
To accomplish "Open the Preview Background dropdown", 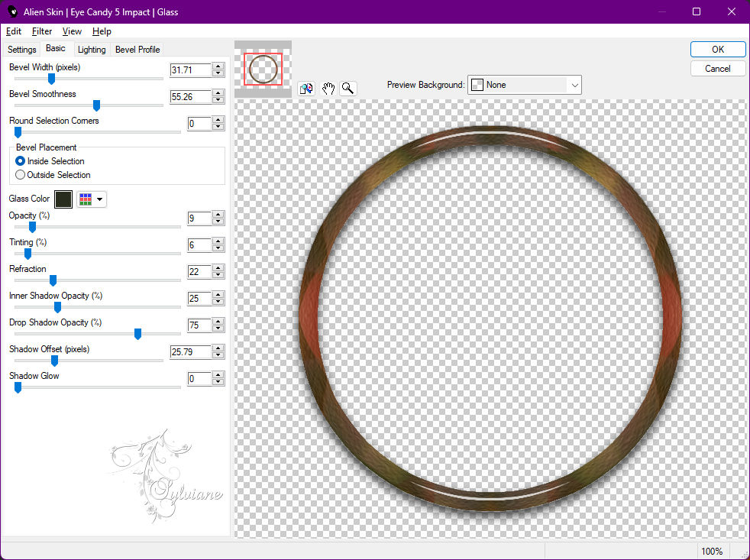I will (x=524, y=85).
